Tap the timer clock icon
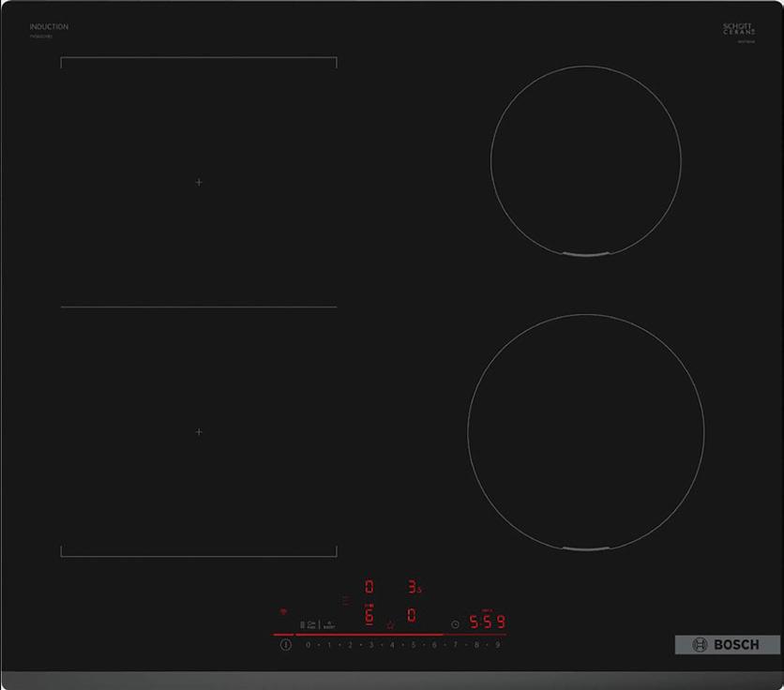Viewport: 784px width, 690px height. click(x=455, y=624)
